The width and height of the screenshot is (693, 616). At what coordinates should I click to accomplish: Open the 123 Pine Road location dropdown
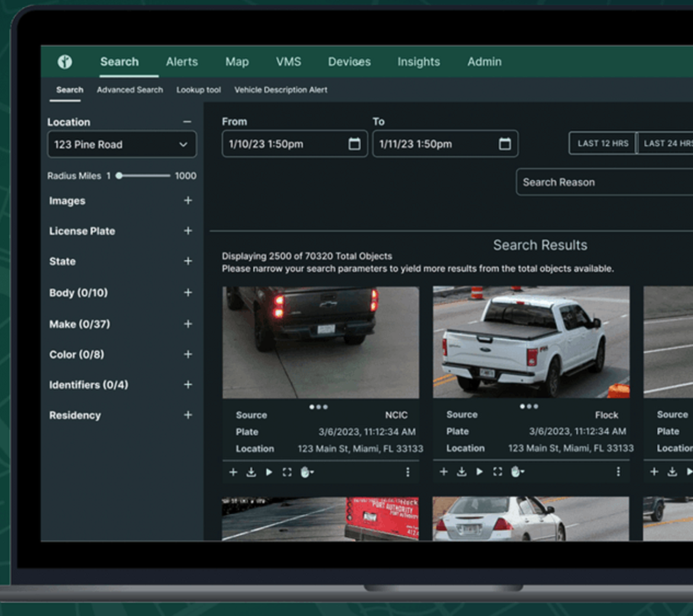click(x=121, y=144)
